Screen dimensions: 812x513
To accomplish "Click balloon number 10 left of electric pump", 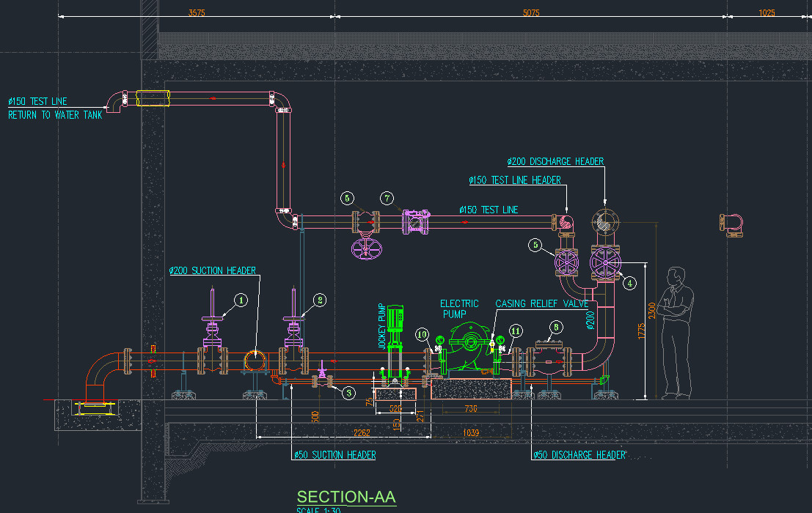I will tap(422, 335).
